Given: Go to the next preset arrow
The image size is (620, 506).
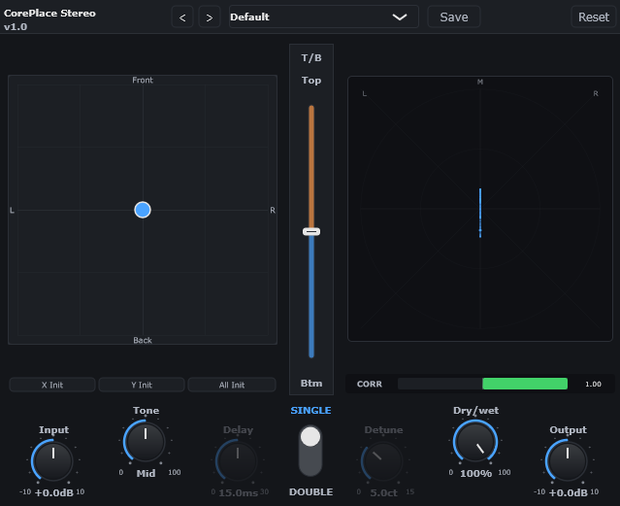Looking at the screenshot, I should (209, 17).
